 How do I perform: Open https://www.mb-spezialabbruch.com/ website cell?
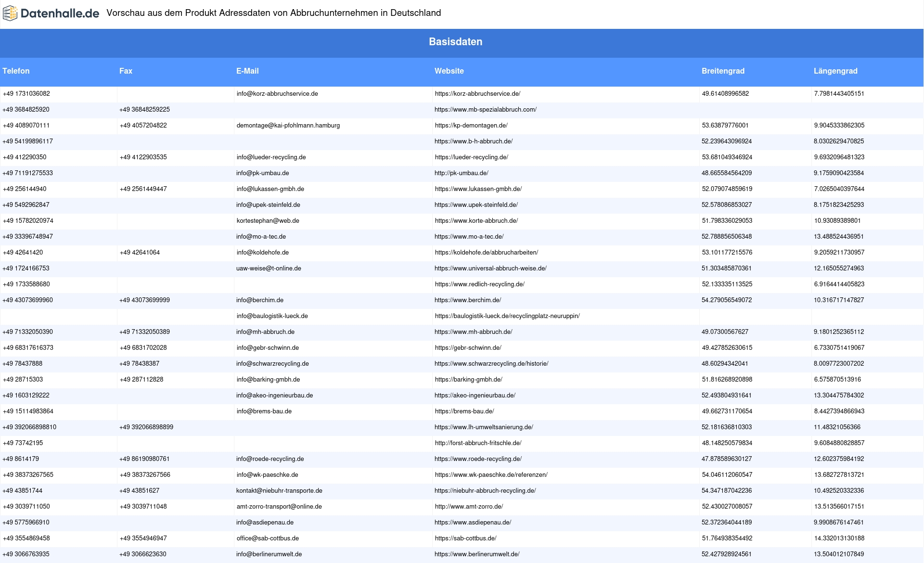[486, 110]
